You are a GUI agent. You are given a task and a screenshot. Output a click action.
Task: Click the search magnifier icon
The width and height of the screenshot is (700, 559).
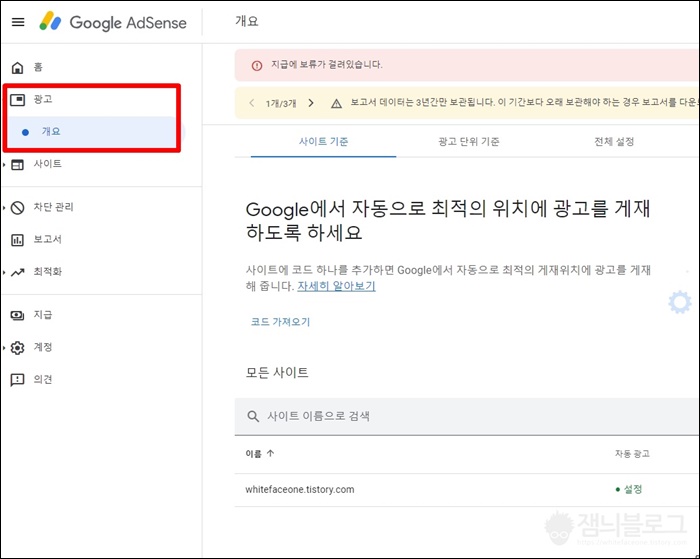tap(253, 416)
